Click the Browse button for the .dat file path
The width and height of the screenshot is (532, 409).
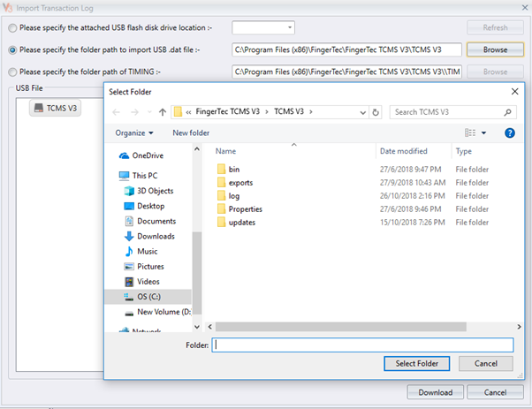495,49
